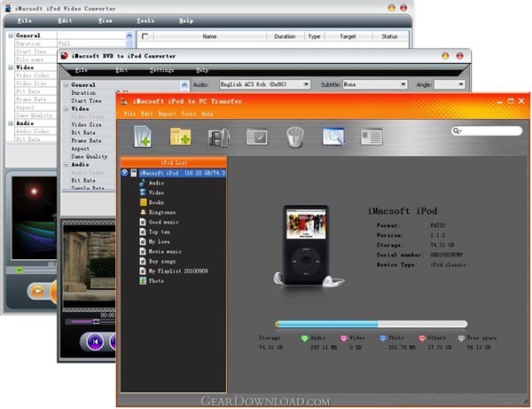Open Books in the iPod list
Image resolution: width=532 pixels, height=409 pixels.
[152, 202]
